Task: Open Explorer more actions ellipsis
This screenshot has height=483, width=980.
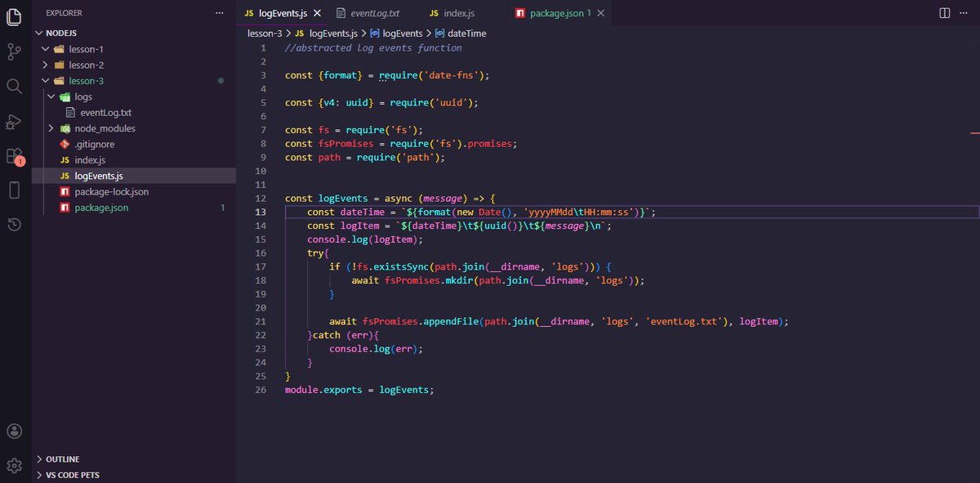Action: point(219,13)
